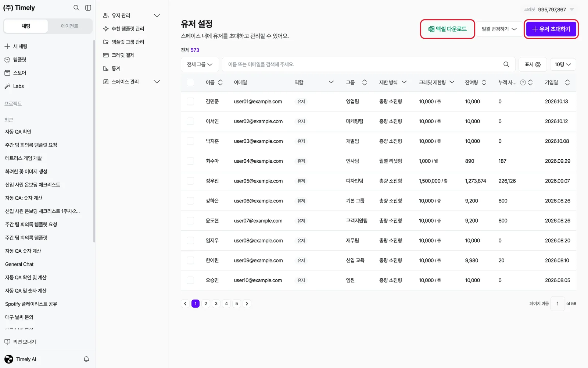Go to page 4
588x368 pixels.
pyautogui.click(x=226, y=304)
